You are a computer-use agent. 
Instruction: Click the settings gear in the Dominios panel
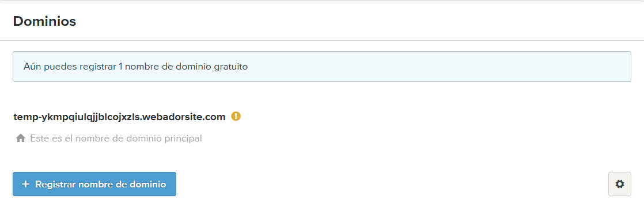619,184
